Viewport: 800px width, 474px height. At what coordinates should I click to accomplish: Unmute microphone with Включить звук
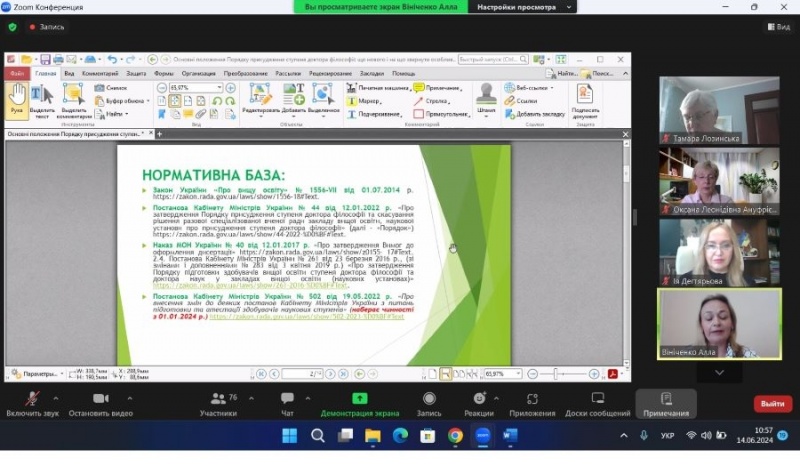pyautogui.click(x=29, y=400)
